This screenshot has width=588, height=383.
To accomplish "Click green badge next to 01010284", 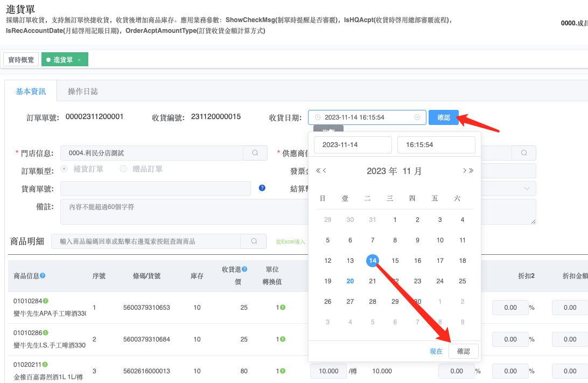I will click(x=45, y=301).
